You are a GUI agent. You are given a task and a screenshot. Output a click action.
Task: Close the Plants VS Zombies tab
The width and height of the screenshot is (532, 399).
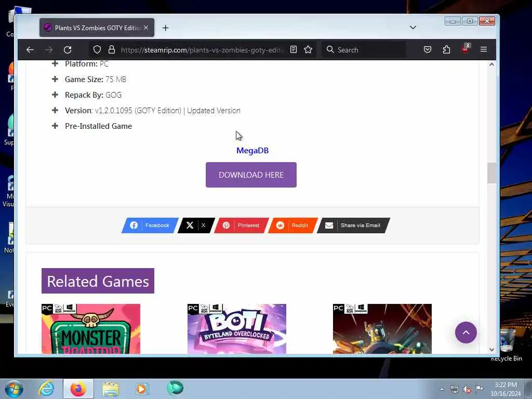click(x=146, y=28)
